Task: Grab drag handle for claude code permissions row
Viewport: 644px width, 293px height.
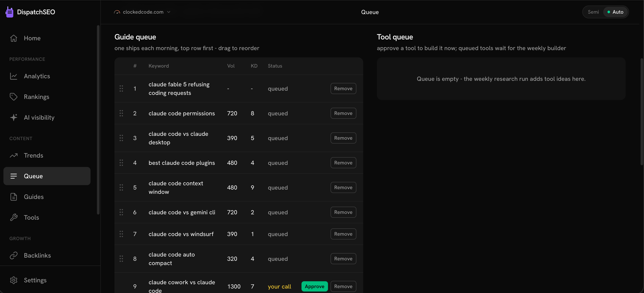Action: (x=121, y=113)
